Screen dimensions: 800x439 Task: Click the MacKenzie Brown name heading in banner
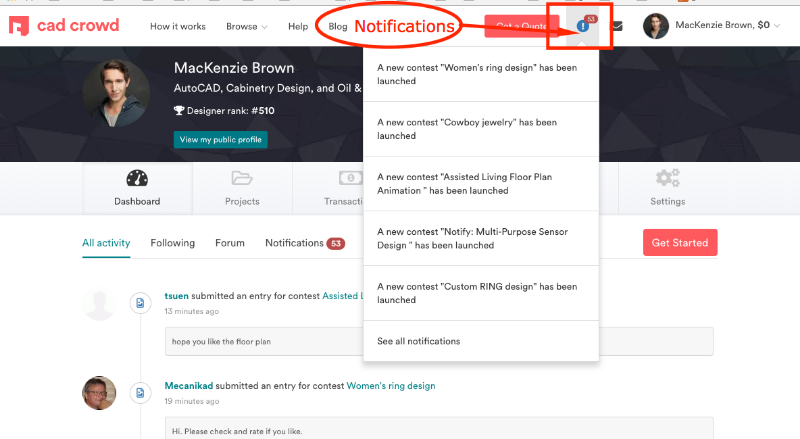click(x=234, y=68)
